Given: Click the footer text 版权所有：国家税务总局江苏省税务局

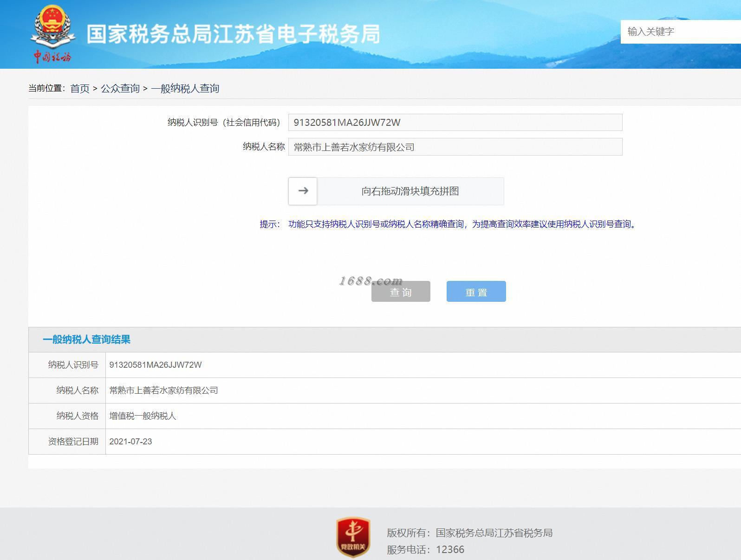Looking at the screenshot, I should point(470,533).
